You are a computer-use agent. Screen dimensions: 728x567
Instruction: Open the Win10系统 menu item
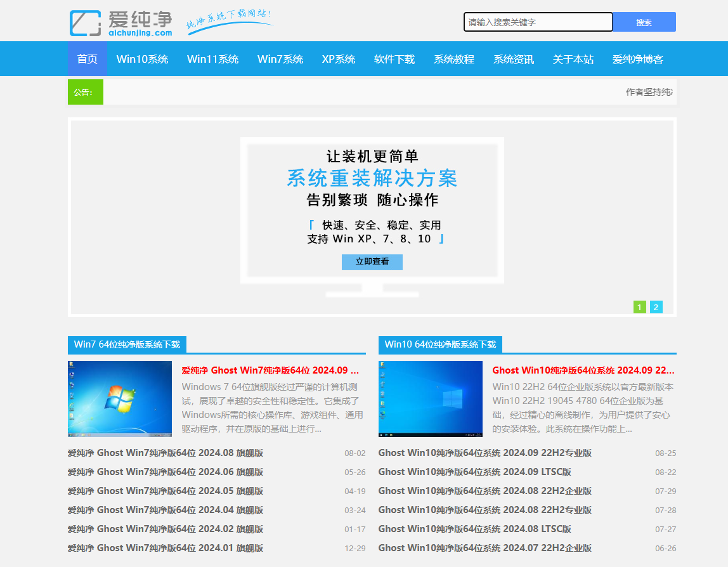pos(142,59)
